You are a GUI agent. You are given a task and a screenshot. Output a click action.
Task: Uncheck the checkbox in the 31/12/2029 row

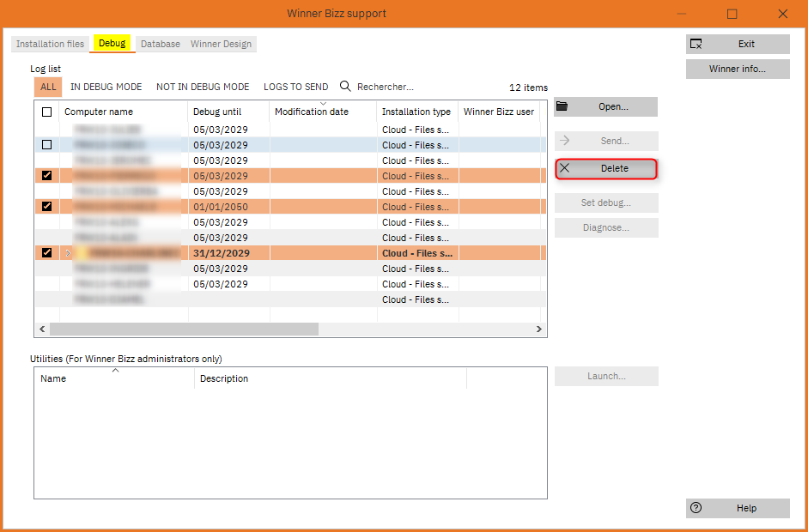[x=47, y=253]
